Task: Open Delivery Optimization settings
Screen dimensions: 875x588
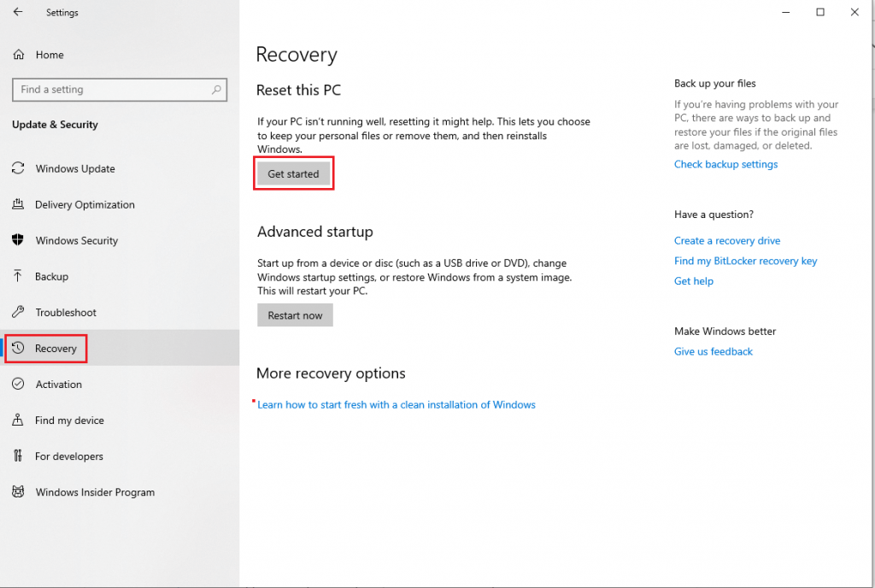Action: point(85,205)
